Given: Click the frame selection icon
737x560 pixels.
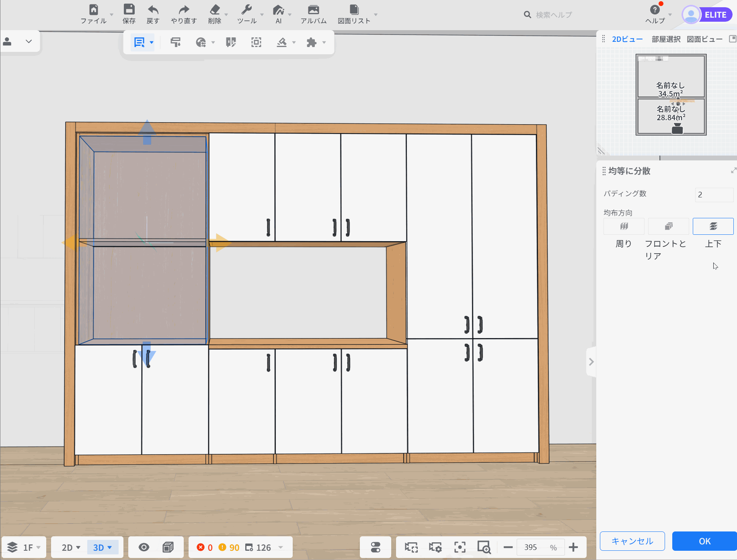Looking at the screenshot, I should pyautogui.click(x=256, y=42).
